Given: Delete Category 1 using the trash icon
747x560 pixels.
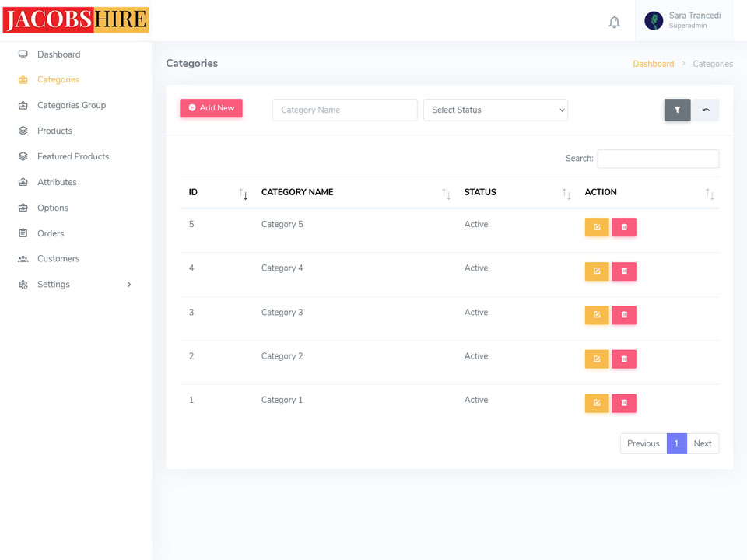Looking at the screenshot, I should (623, 403).
